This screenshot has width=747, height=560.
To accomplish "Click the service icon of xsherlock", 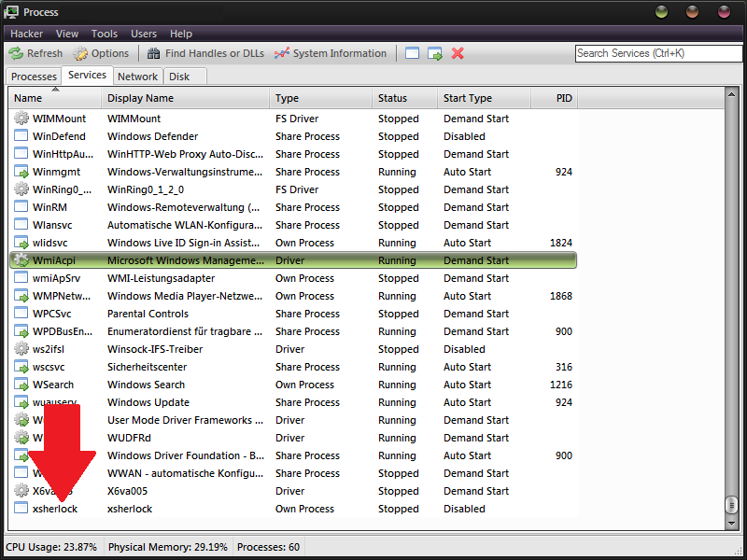I will coord(21,508).
